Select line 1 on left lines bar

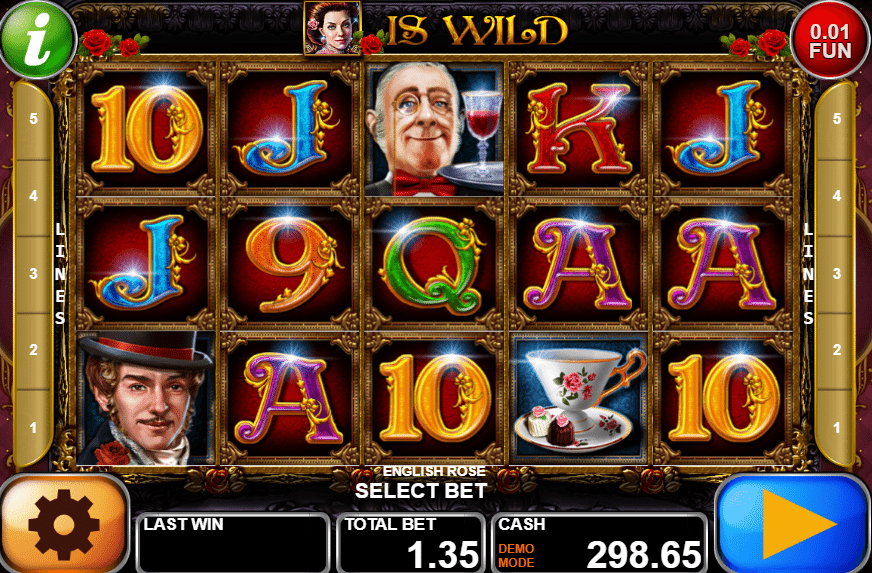34,428
